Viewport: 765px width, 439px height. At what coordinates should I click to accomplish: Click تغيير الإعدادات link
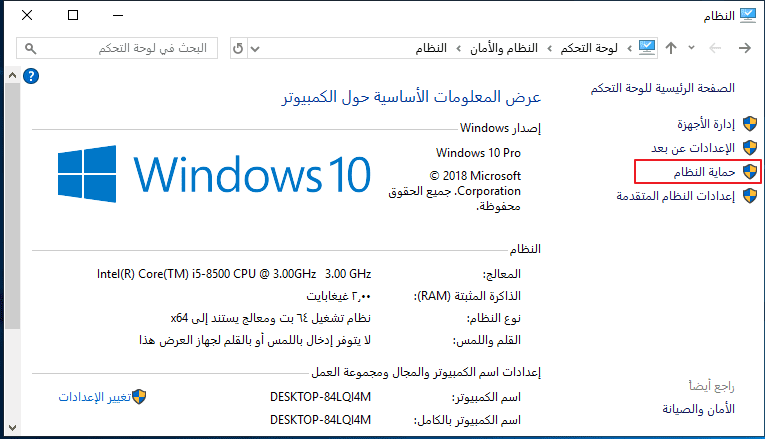(95, 397)
